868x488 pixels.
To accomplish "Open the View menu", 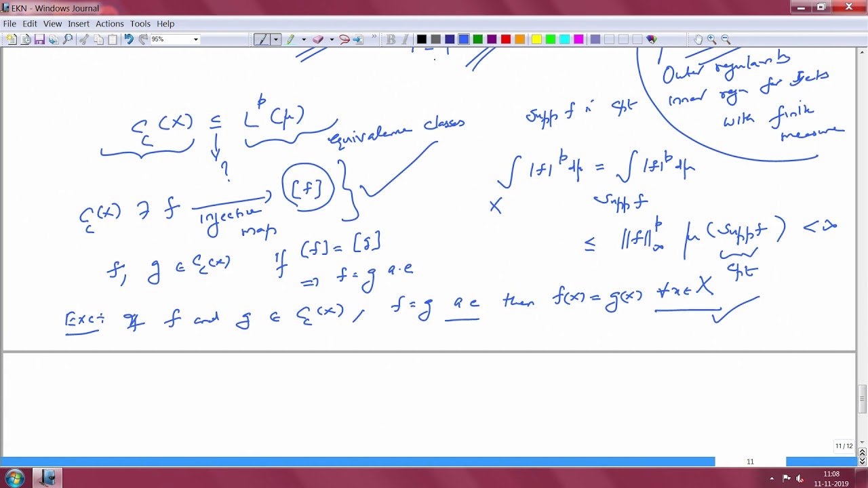I will tap(52, 24).
